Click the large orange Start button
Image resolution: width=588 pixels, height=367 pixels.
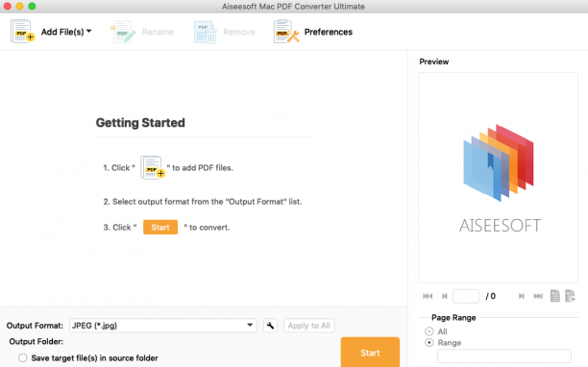point(370,352)
